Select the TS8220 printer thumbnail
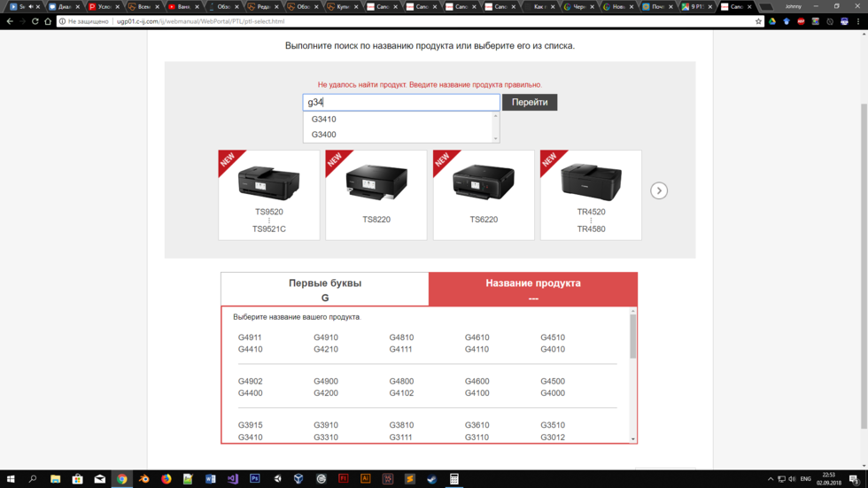 376,195
